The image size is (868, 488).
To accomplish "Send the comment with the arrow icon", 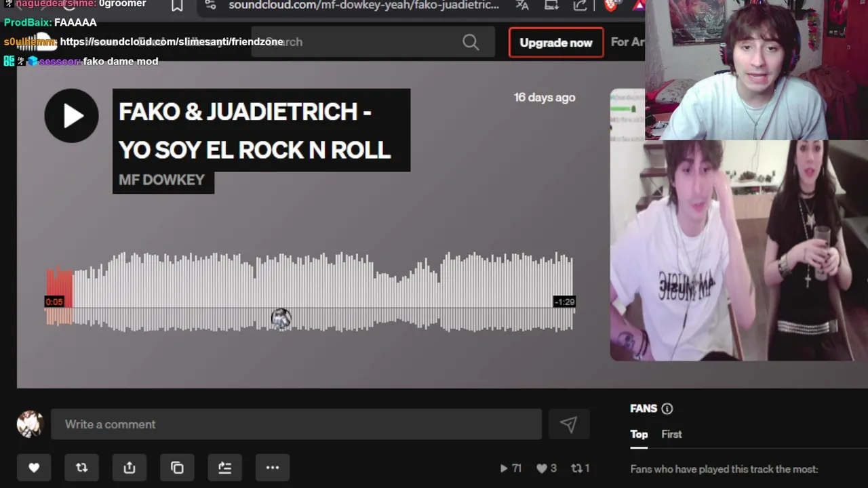I will point(568,424).
